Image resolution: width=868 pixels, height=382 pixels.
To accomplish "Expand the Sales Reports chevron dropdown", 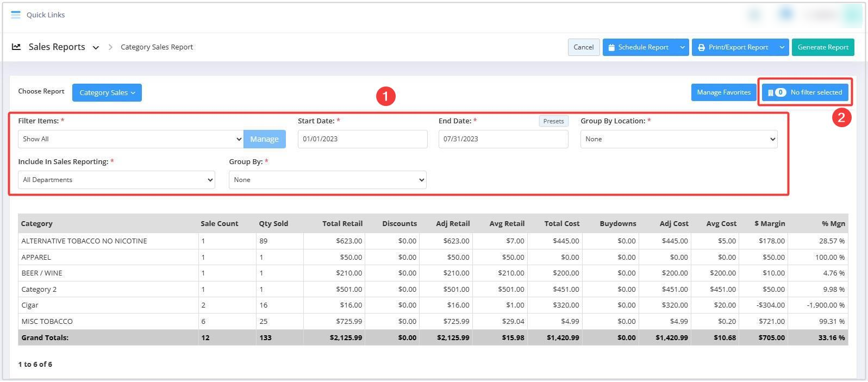I will (96, 48).
